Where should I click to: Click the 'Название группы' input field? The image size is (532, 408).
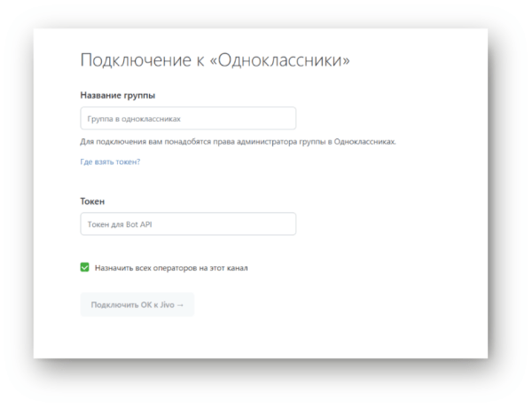188,118
